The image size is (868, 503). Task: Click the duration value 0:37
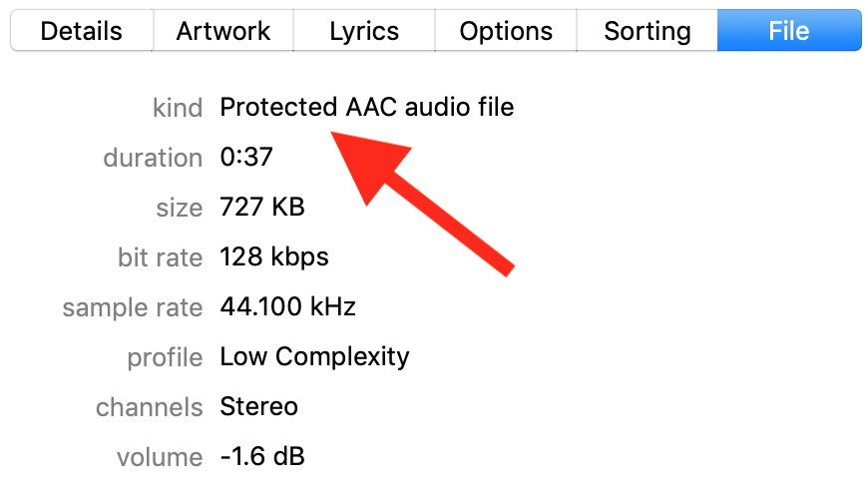click(x=246, y=158)
